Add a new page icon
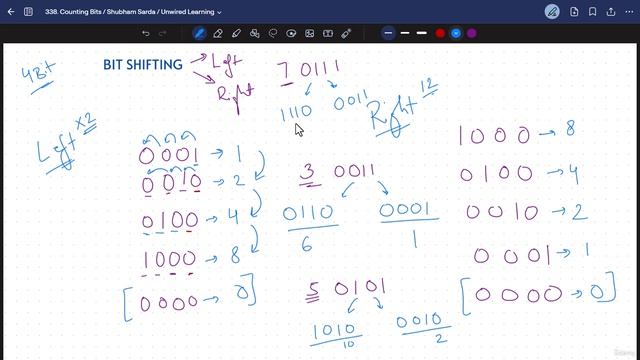This screenshot has width=640, height=360. point(574,12)
